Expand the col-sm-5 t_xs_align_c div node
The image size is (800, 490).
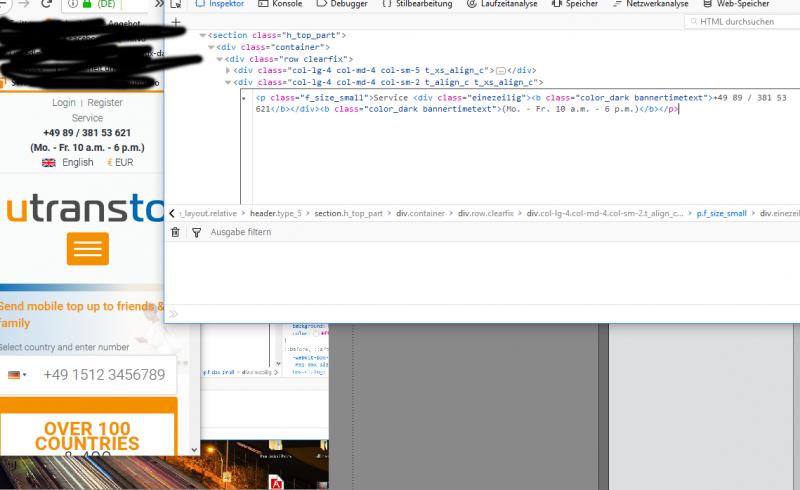point(229,71)
